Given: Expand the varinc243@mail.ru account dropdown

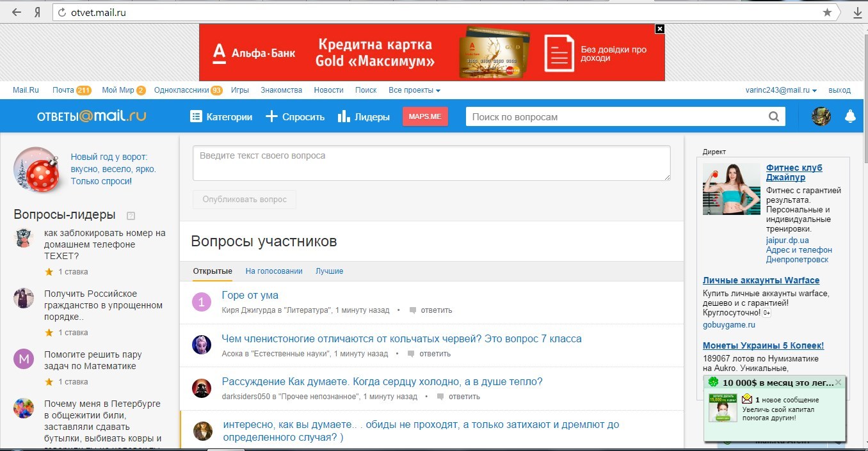Looking at the screenshot, I should (x=781, y=90).
